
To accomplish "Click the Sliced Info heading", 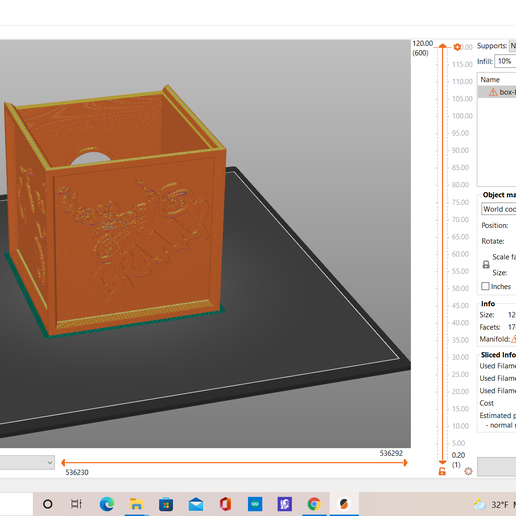I will tap(498, 355).
